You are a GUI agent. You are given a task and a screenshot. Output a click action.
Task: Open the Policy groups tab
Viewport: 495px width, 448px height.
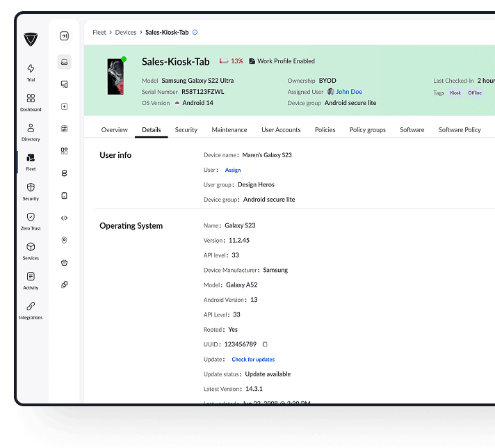pos(367,130)
